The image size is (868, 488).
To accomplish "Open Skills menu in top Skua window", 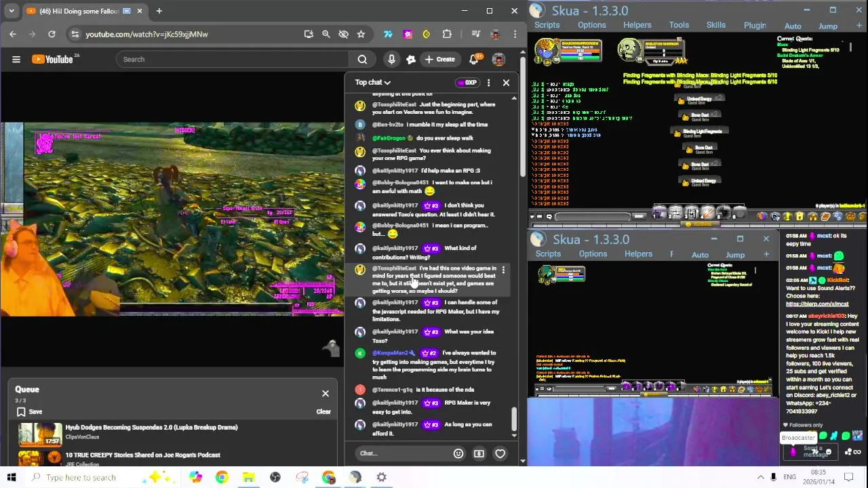I will tap(716, 25).
